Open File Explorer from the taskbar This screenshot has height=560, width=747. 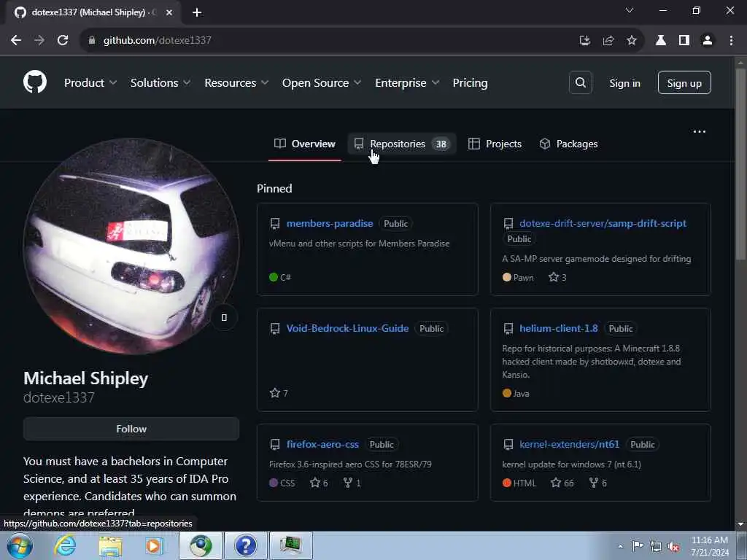(x=111, y=545)
